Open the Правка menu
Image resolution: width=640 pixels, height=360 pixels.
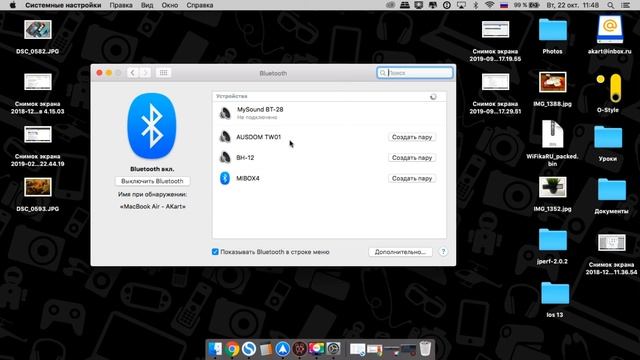pyautogui.click(x=121, y=5)
